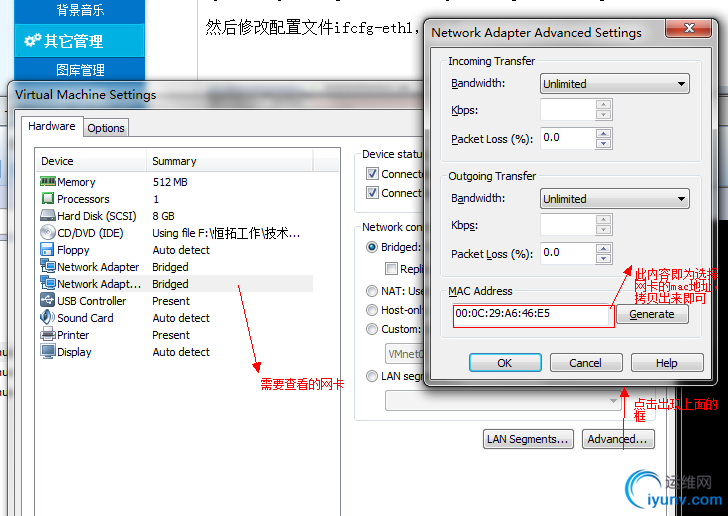Select the Hard Disk (SCSI) icon

click(x=47, y=216)
